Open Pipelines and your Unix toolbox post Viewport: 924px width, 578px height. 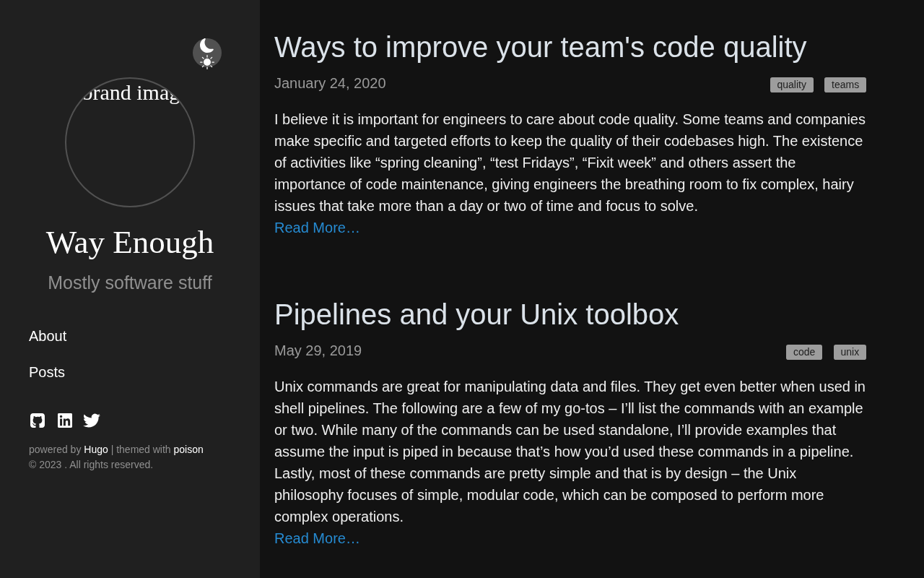point(476,315)
